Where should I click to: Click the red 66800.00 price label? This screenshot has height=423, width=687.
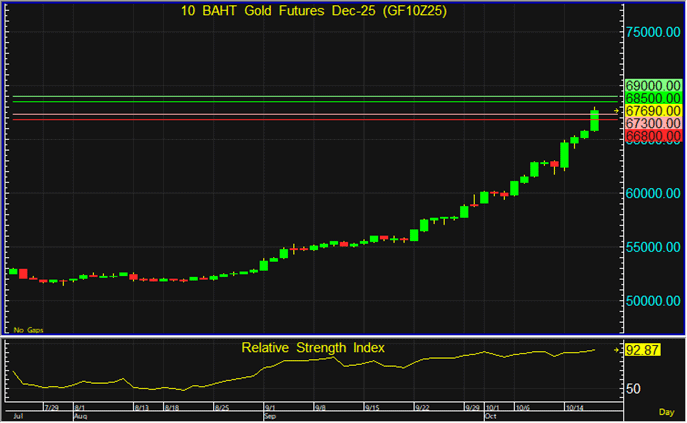click(x=653, y=135)
